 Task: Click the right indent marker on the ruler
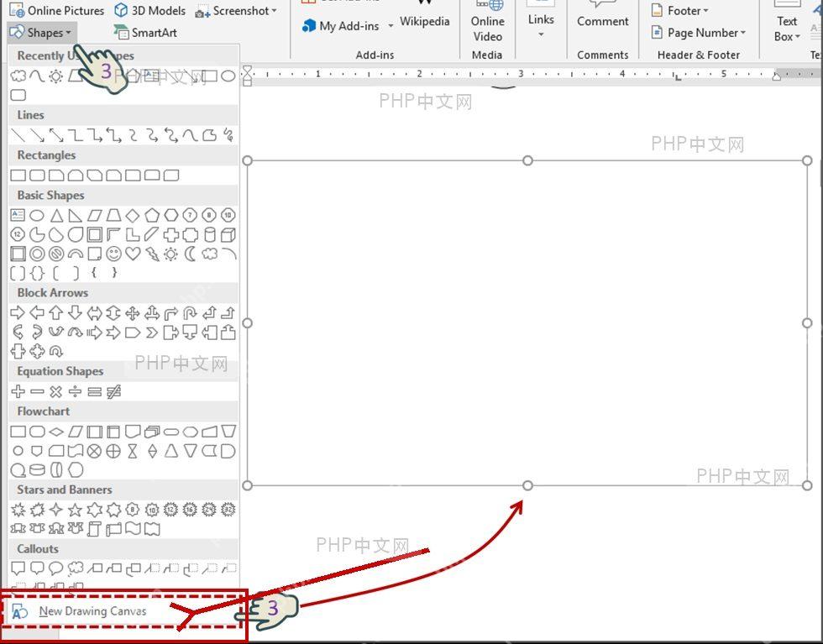776,76
